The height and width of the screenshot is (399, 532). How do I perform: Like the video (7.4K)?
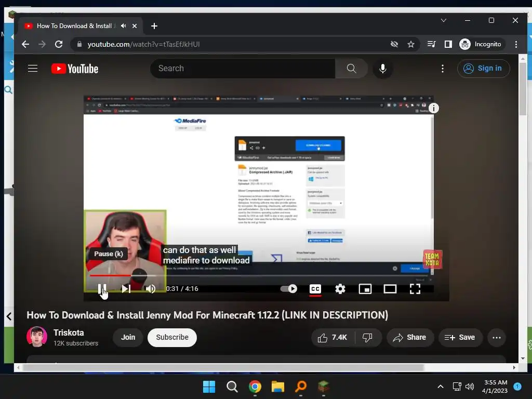point(333,337)
